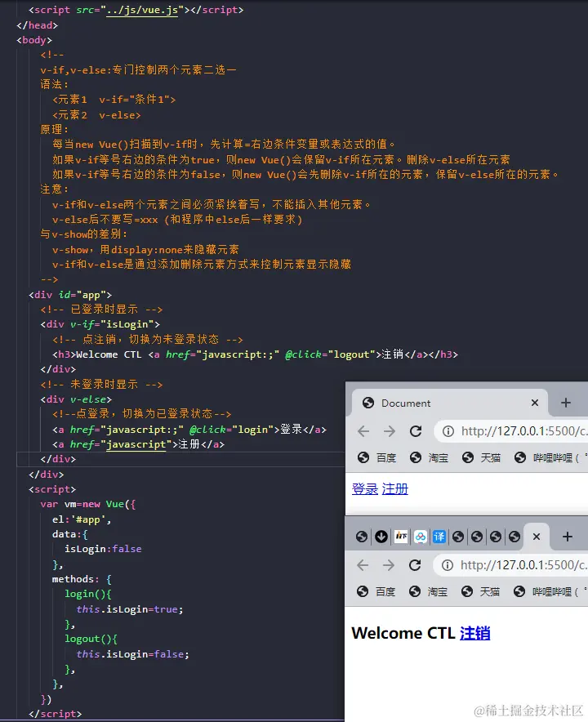Click the login(){ method definition

88,594
